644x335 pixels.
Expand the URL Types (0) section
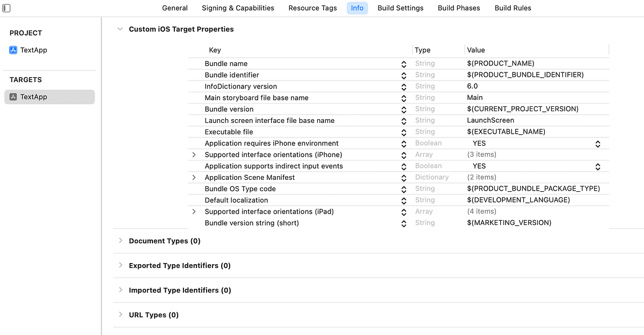(x=120, y=315)
